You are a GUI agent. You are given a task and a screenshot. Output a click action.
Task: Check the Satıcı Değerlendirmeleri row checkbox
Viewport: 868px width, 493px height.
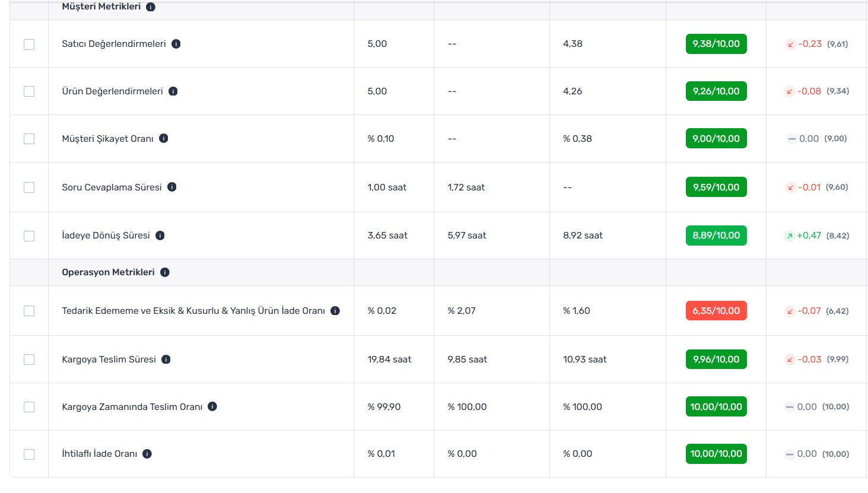pos(29,44)
